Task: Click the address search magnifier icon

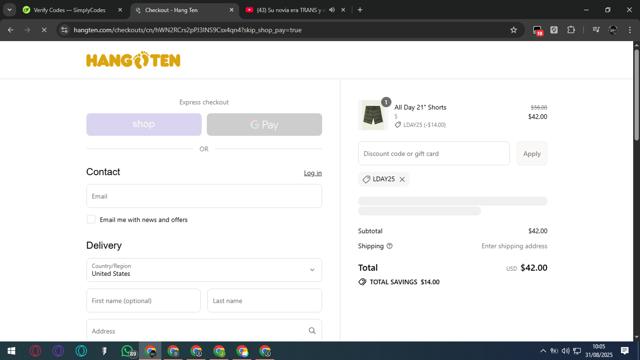Action: tap(312, 331)
